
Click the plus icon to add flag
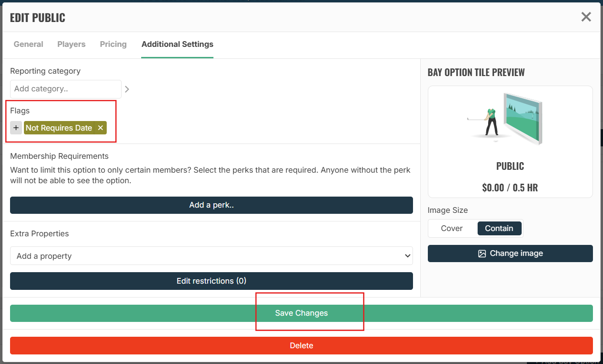pos(16,128)
